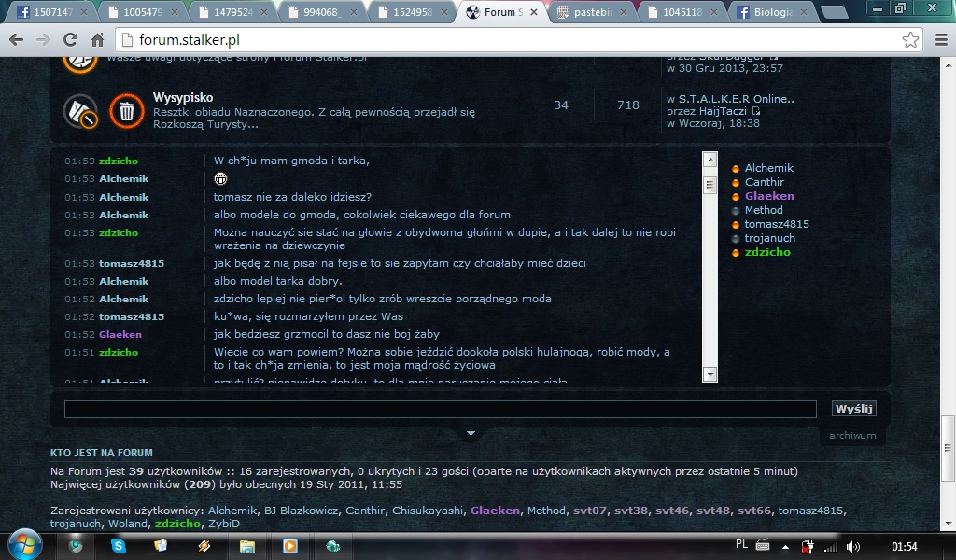Click the Wyślij send button
The width and height of the screenshot is (956, 560).
click(853, 409)
